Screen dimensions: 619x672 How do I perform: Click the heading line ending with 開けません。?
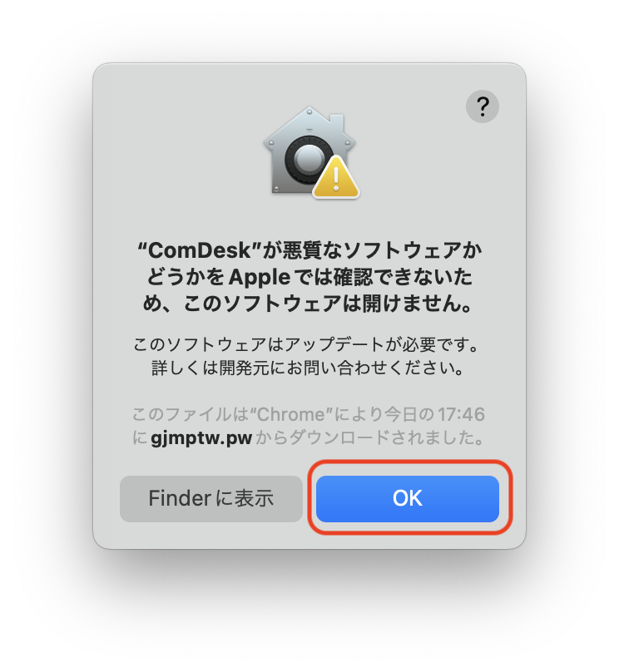(308, 304)
